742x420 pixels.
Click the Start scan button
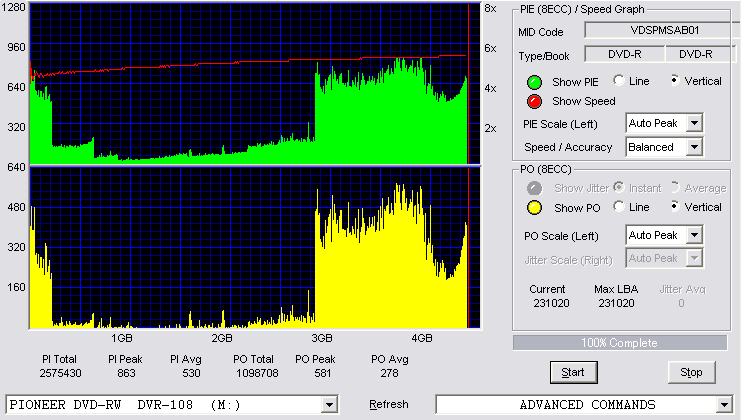(574, 373)
